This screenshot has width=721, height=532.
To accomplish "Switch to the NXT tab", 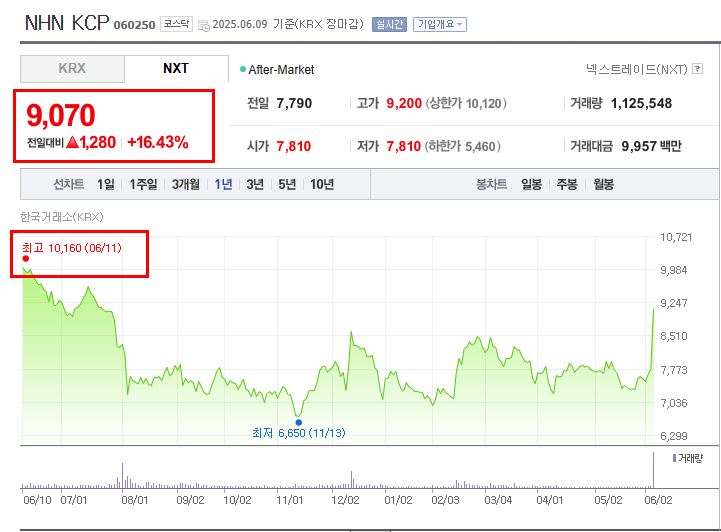I will tap(176, 69).
